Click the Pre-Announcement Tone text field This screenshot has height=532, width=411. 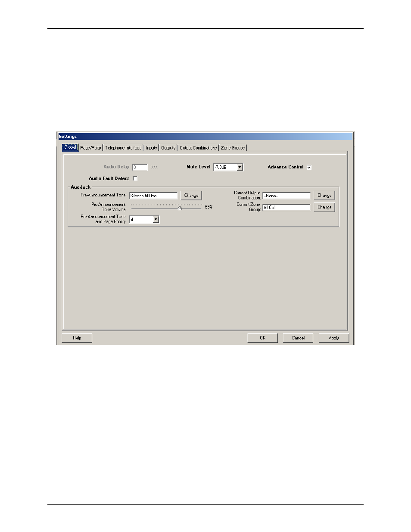[153, 196]
